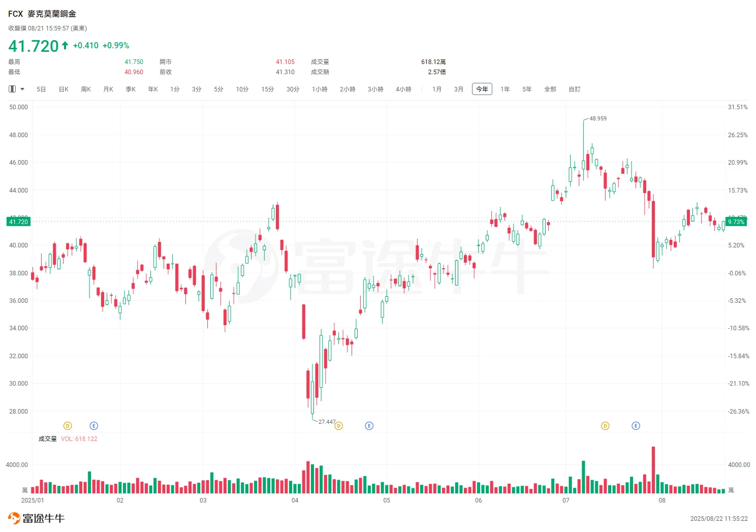The height and width of the screenshot is (532, 756).
Task: Show the 3月 range
Action: tap(459, 89)
